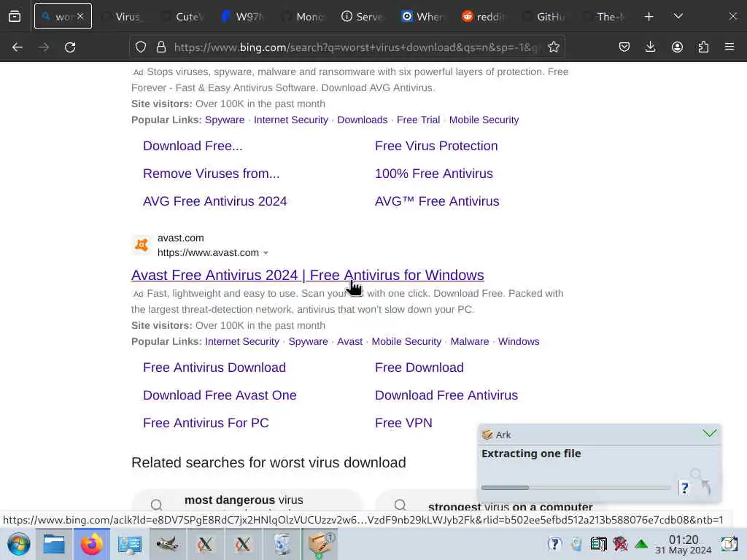747x560 pixels.
Task: Open the tracking protection shield icon
Action: (x=141, y=47)
